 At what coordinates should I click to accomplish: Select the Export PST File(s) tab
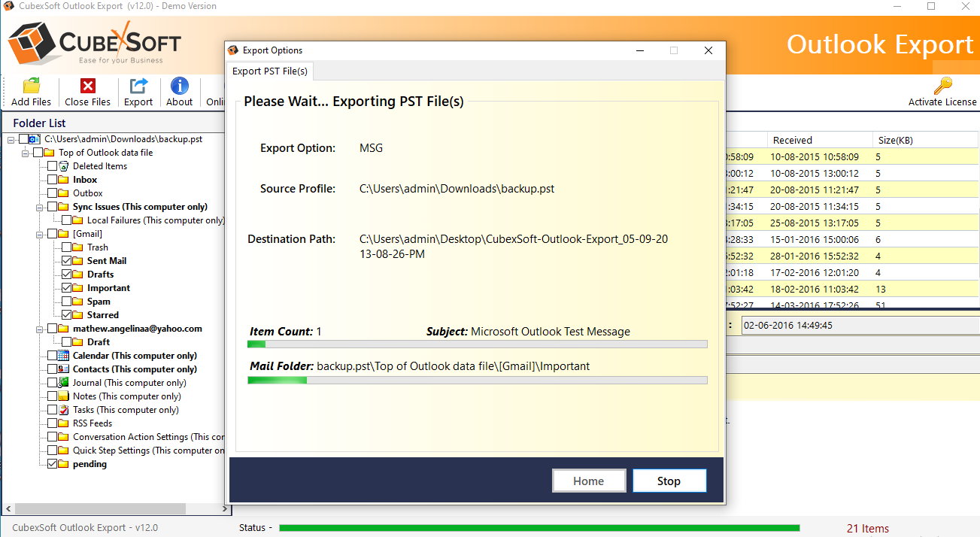[270, 71]
